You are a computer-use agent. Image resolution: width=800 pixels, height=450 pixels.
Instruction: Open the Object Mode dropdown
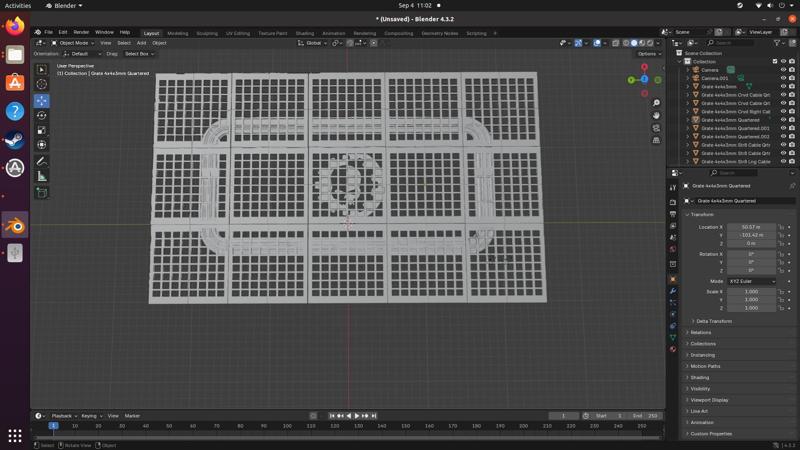pos(74,43)
